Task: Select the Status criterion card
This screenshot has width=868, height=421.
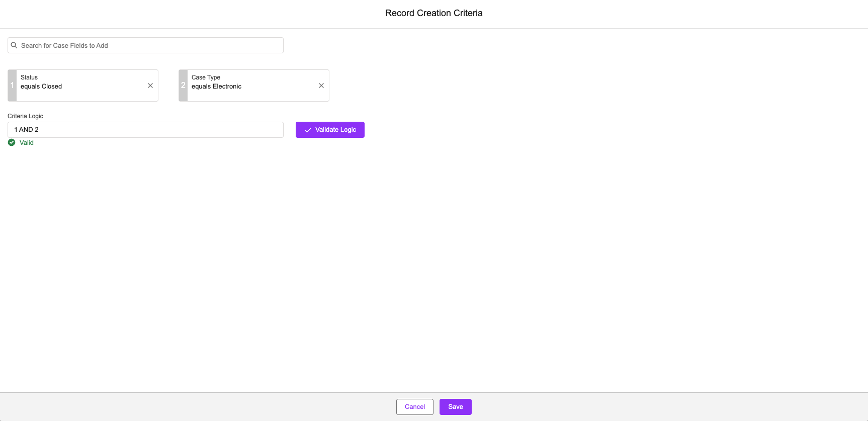Action: point(83,86)
